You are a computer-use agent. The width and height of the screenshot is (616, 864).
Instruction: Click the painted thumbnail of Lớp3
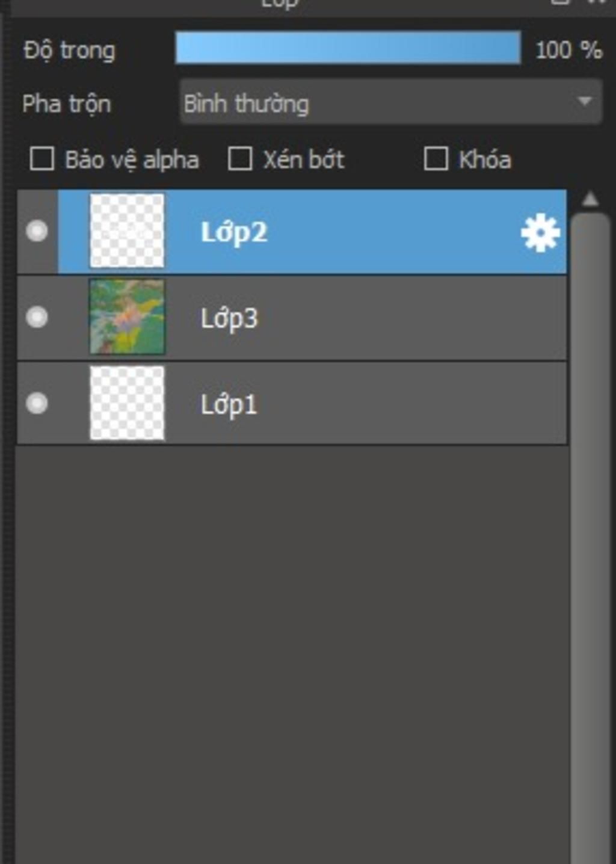127,317
